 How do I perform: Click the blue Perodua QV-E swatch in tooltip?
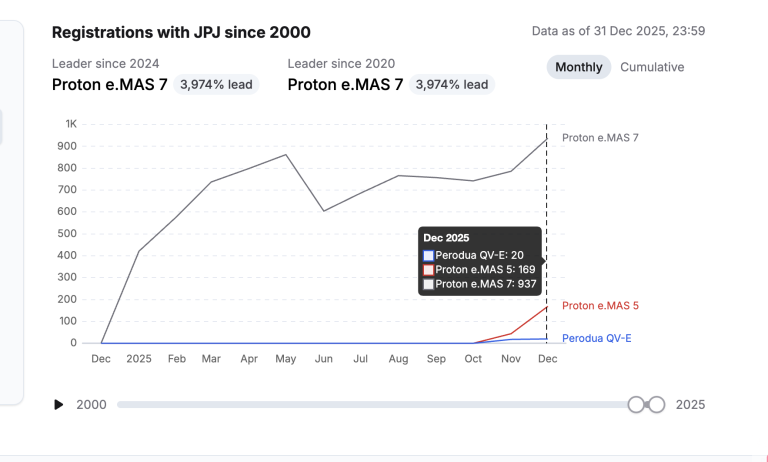click(429, 255)
